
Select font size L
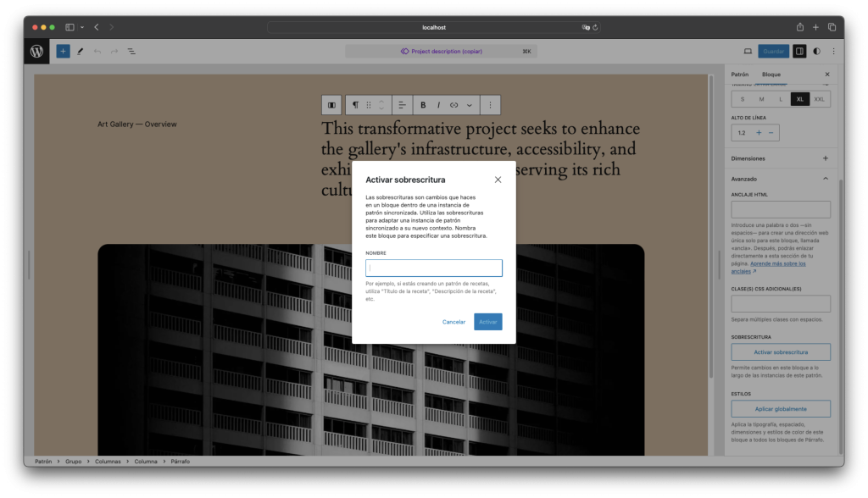click(781, 100)
